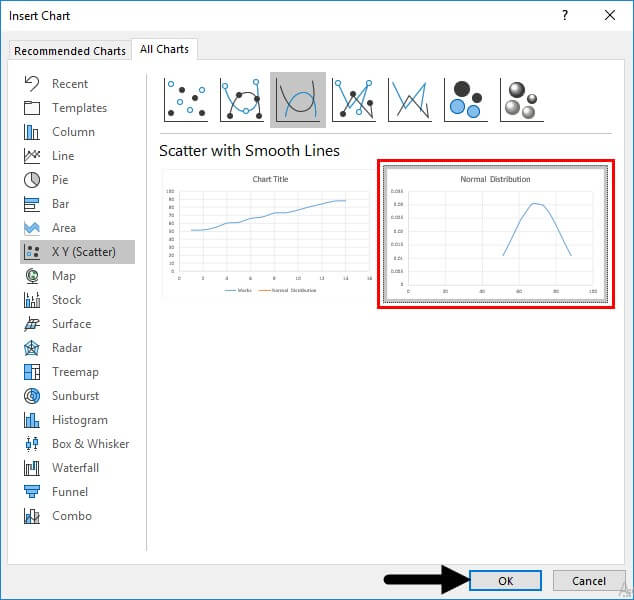
Task: Select the Column chart category
Action: point(77,132)
